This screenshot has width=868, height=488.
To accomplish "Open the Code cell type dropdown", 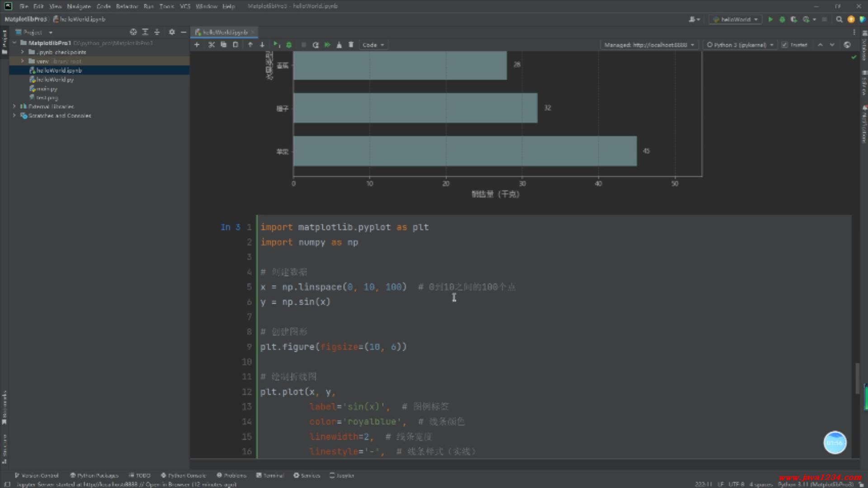I will [373, 45].
